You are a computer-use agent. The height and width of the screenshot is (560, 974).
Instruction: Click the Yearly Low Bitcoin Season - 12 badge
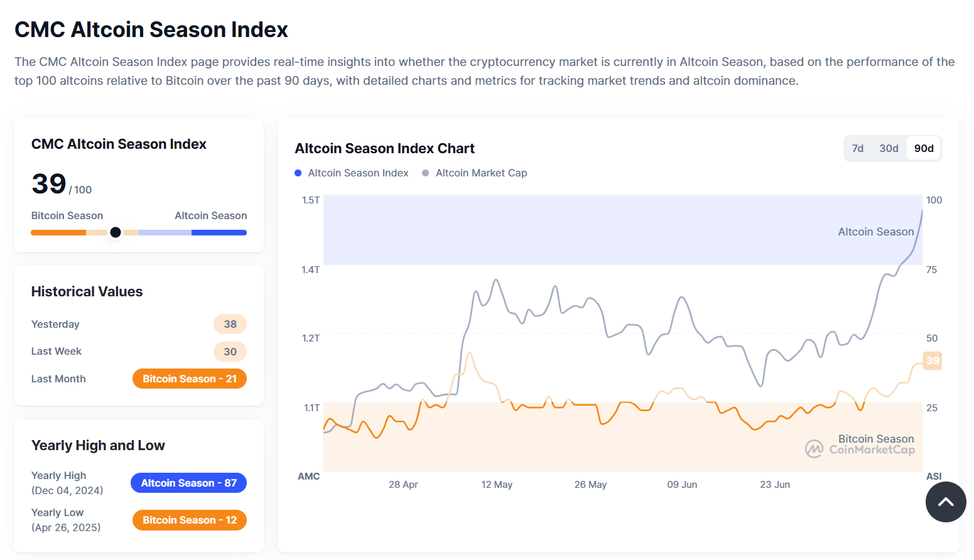[x=189, y=520]
